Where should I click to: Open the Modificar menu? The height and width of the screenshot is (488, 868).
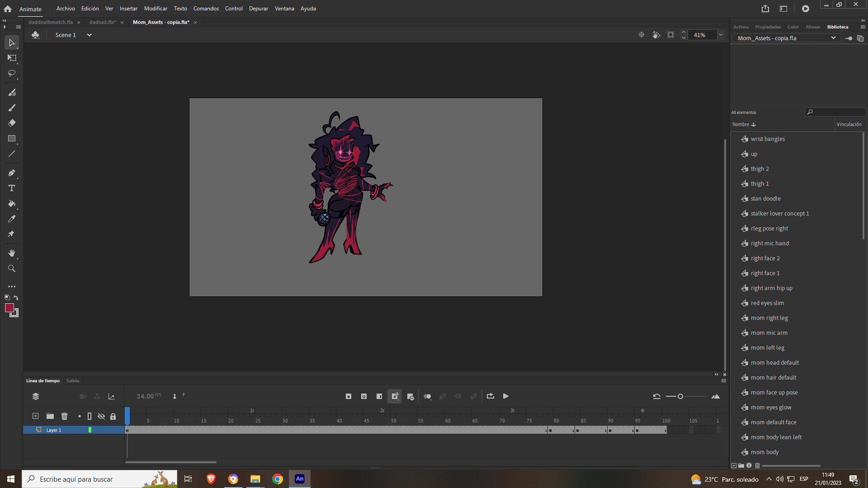[x=156, y=8]
